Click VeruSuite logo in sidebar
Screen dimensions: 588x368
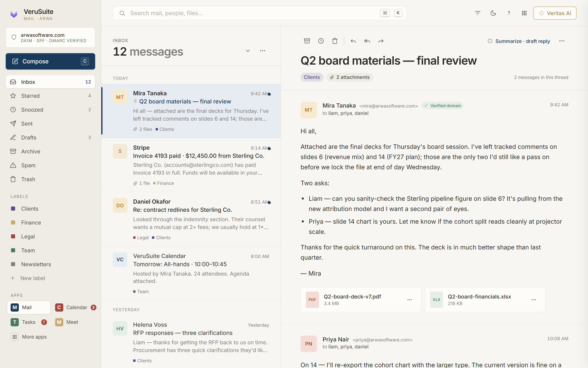point(14,14)
